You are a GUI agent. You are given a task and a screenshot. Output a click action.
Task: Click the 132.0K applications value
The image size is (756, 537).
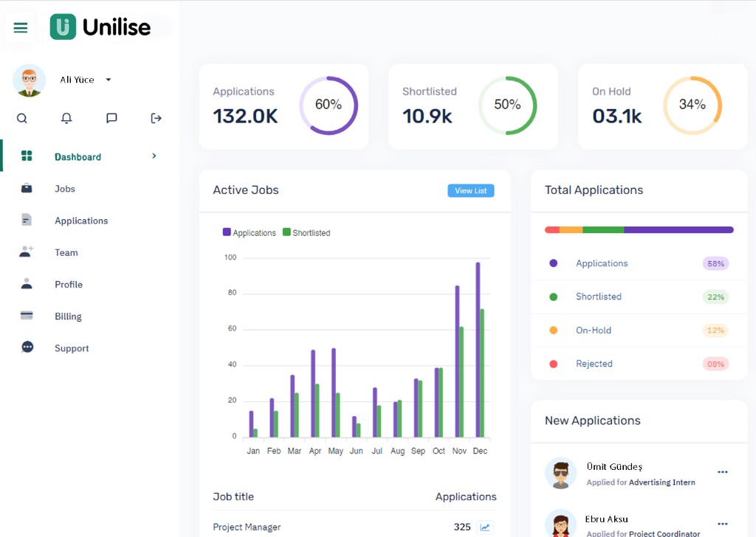245,116
